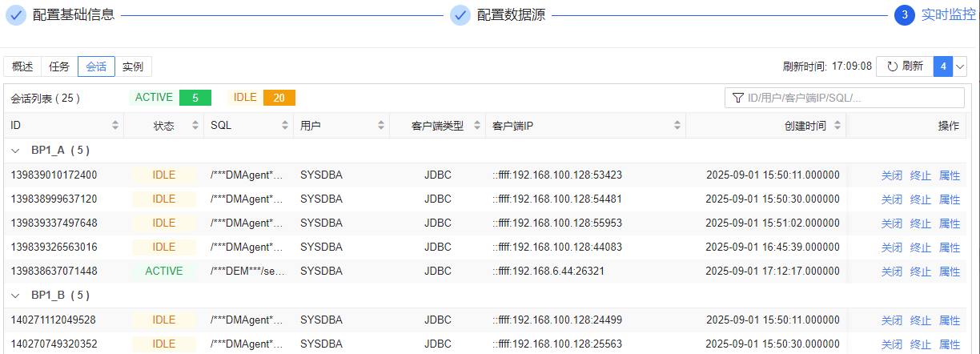Image resolution: width=980 pixels, height=354 pixels.
Task: Close session 139839010172400
Action: tap(891, 175)
